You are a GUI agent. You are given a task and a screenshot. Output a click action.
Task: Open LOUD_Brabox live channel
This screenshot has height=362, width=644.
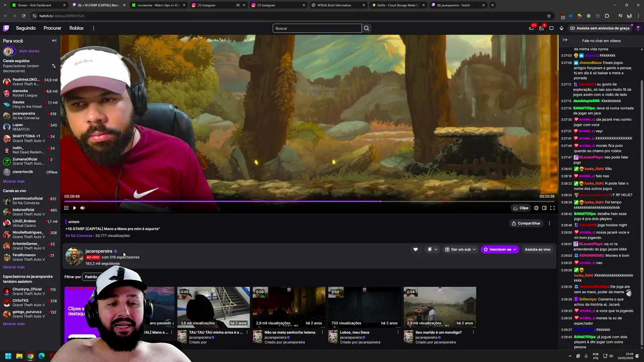[x=30, y=223]
